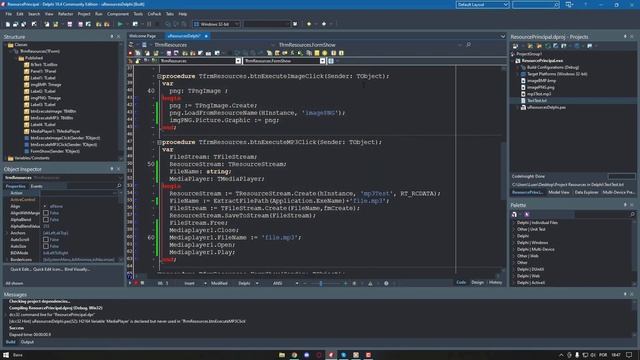Click the Bind Visually... link
640x360 pixels.
(x=77, y=269)
